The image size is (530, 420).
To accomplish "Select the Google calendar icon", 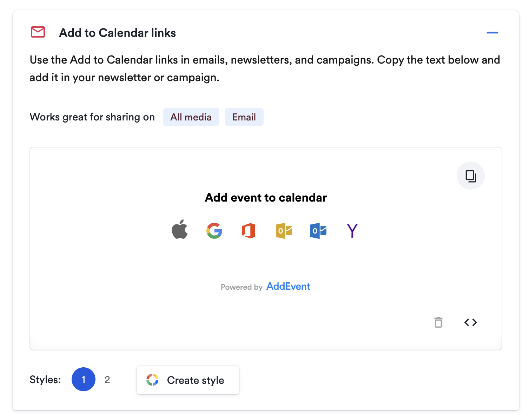I will 214,231.
